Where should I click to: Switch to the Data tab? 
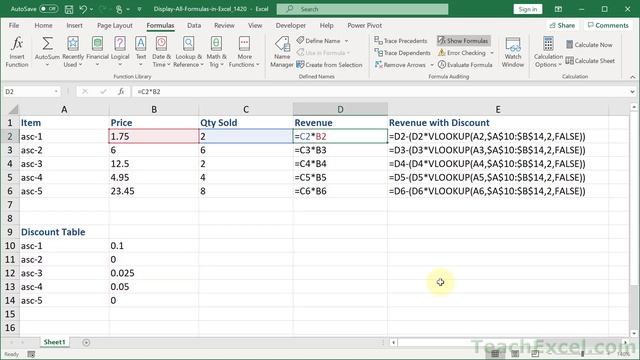[x=194, y=25]
